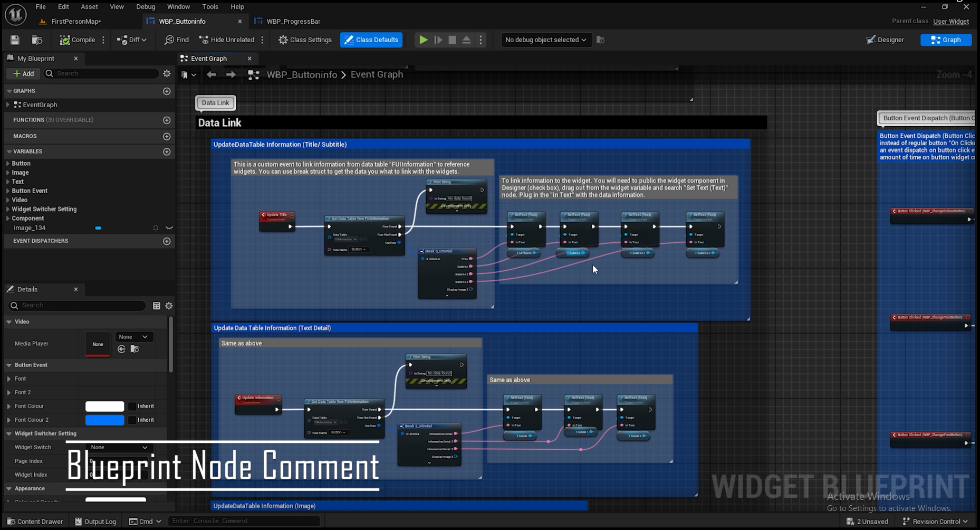Switch to the FirstPersonMap tab
Image resolution: width=980 pixels, height=530 pixels.
click(76, 22)
